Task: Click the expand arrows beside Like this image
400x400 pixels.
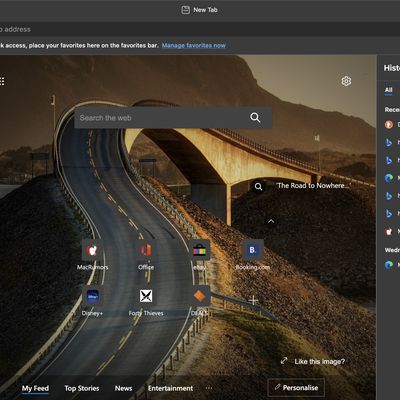Action: coord(284,361)
